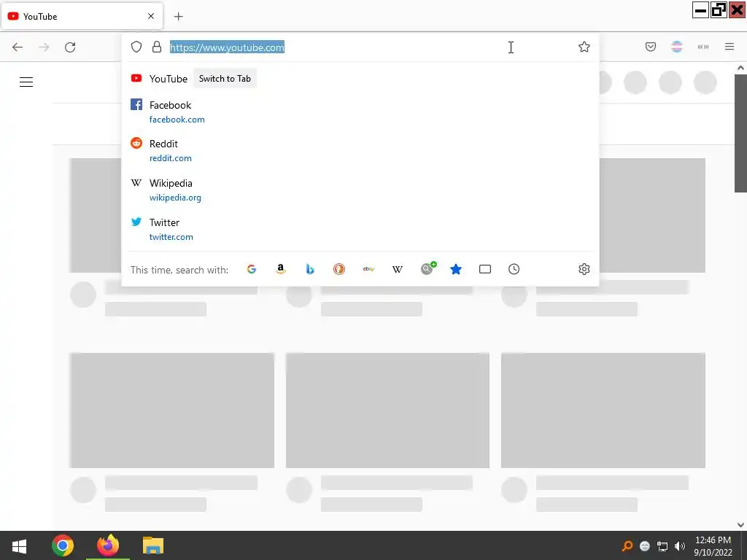The width and height of the screenshot is (747, 560).
Task: Click scrollbar up arrow
Action: pyautogui.click(x=741, y=68)
